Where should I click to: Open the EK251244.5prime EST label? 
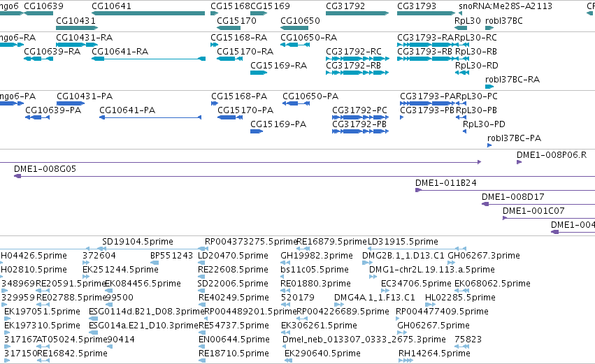pos(120,270)
